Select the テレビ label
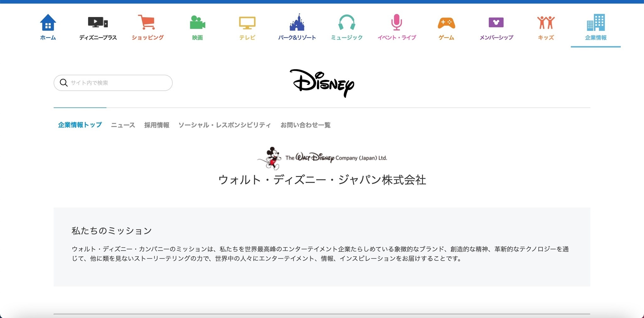This screenshot has width=644, height=318. tap(247, 38)
